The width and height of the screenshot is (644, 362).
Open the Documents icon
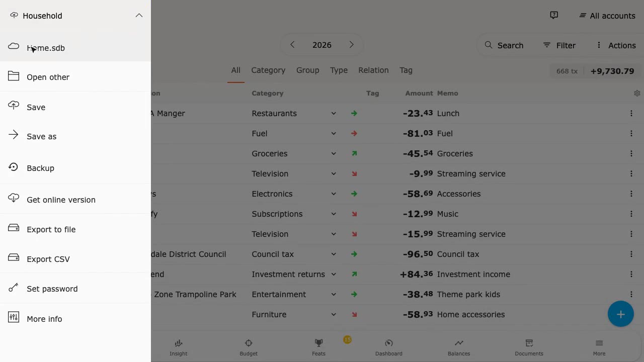tap(529, 343)
